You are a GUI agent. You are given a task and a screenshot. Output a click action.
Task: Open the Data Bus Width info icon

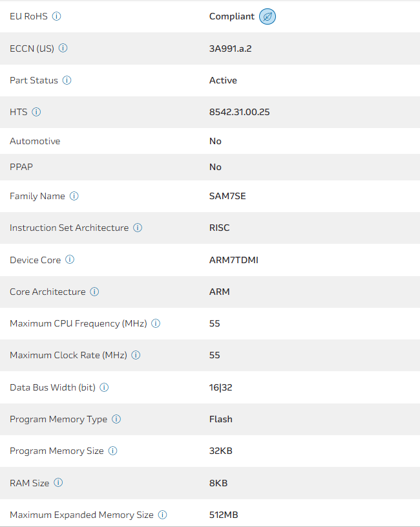pos(104,387)
